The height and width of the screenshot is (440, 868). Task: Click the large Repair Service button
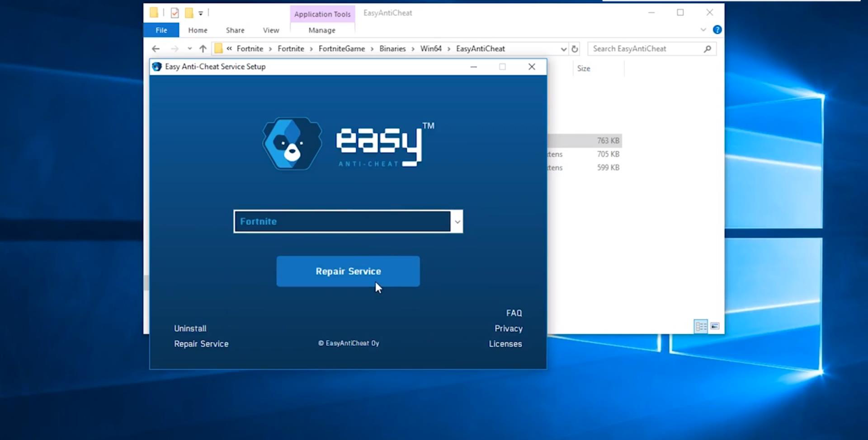(348, 271)
